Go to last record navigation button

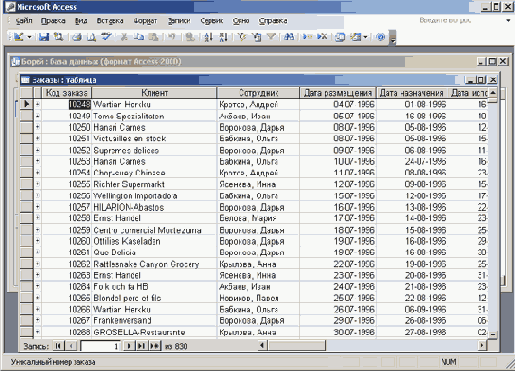coord(141,346)
